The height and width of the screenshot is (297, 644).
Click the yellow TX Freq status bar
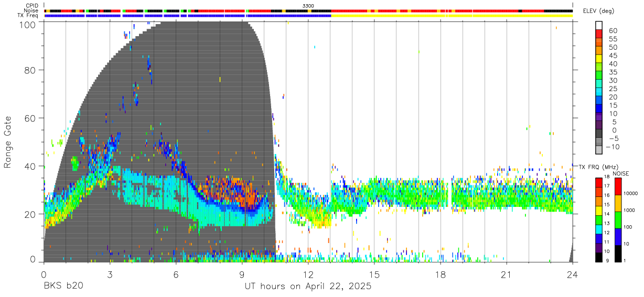[452, 16]
